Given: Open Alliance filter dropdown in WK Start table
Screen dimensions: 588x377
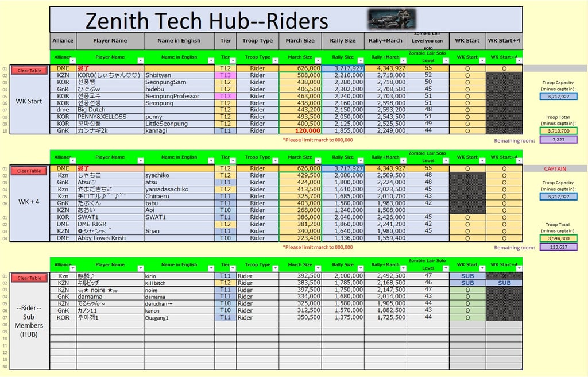Looking at the screenshot, I should click(x=73, y=61).
